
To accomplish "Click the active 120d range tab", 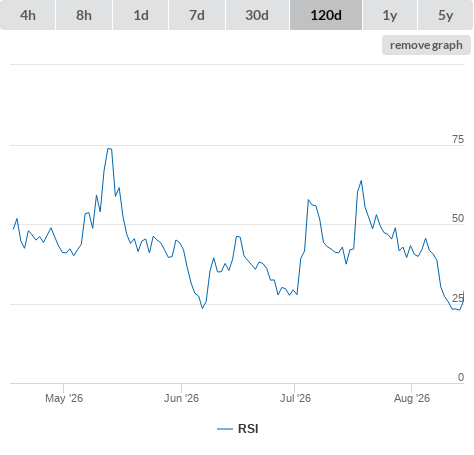I will (326, 15).
